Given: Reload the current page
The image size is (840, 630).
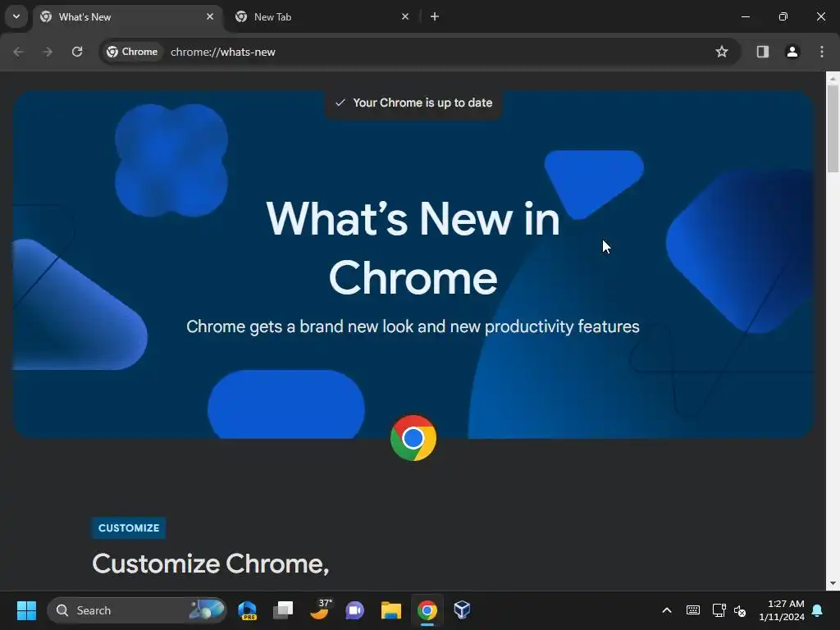Looking at the screenshot, I should tap(77, 52).
